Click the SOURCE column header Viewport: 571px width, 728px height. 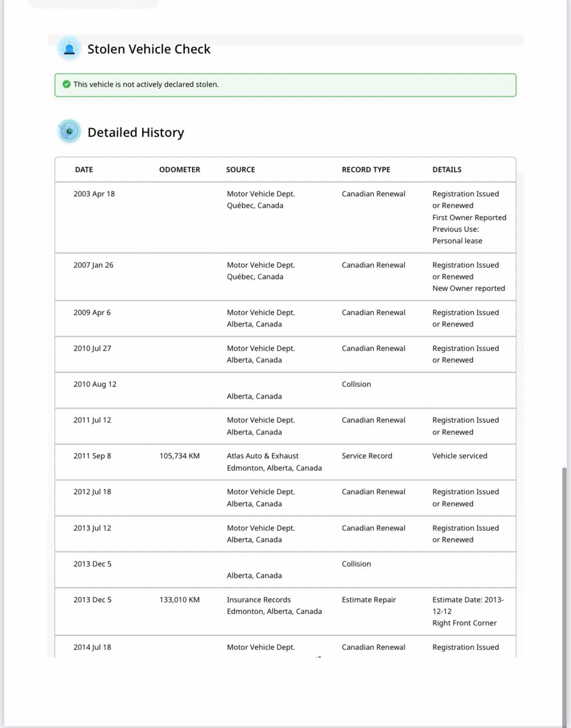tap(240, 170)
